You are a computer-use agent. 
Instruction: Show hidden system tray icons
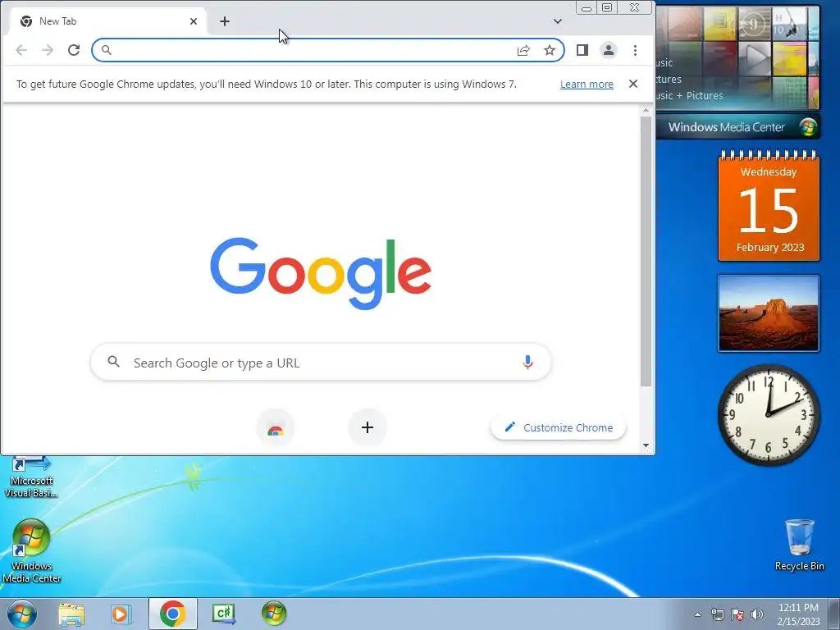pyautogui.click(x=697, y=614)
